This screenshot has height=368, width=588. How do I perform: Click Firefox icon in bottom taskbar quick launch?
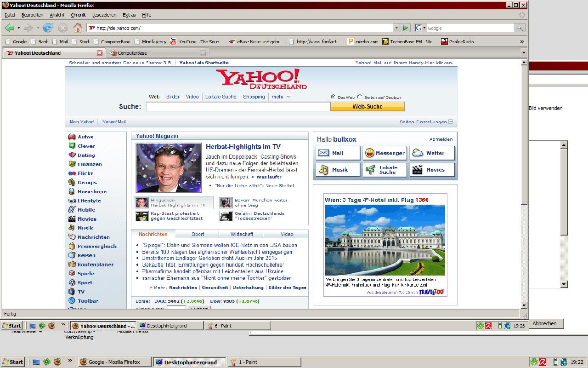[57, 362]
